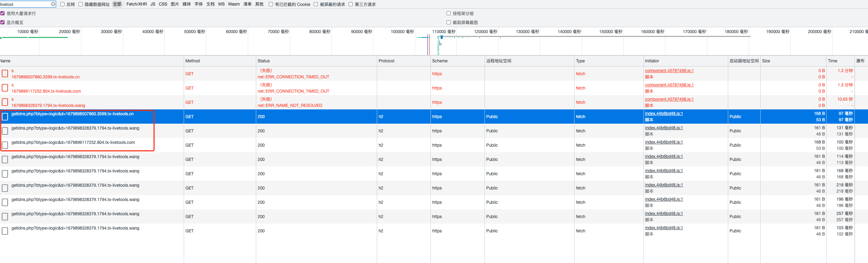Check the 第三方请求 filter

coord(351,4)
